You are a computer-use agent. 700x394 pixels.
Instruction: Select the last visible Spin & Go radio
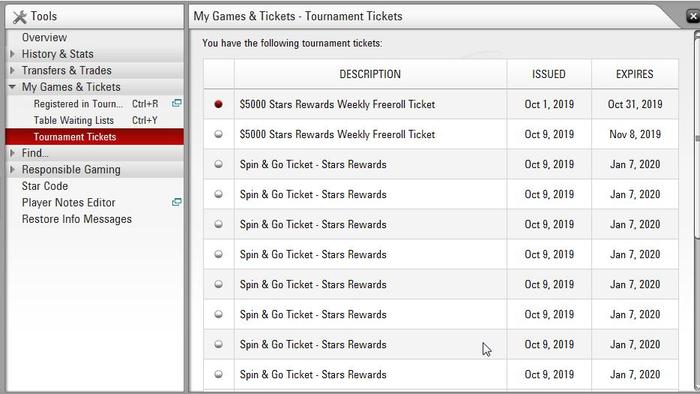pyautogui.click(x=218, y=374)
